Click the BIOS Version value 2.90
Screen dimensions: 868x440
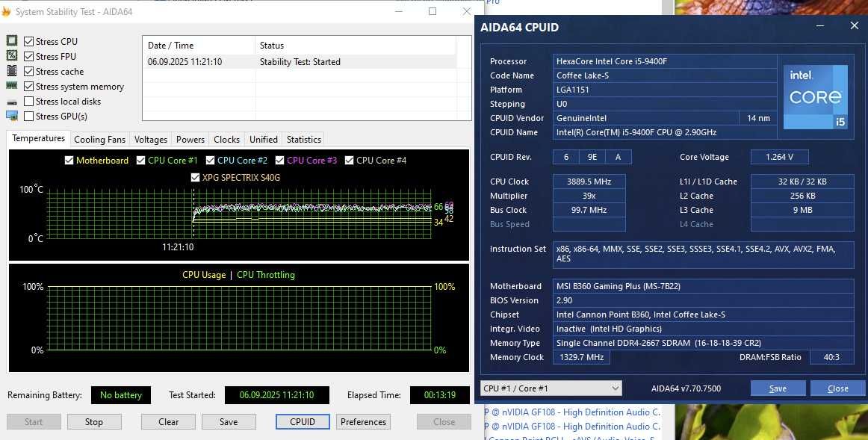[x=703, y=300]
